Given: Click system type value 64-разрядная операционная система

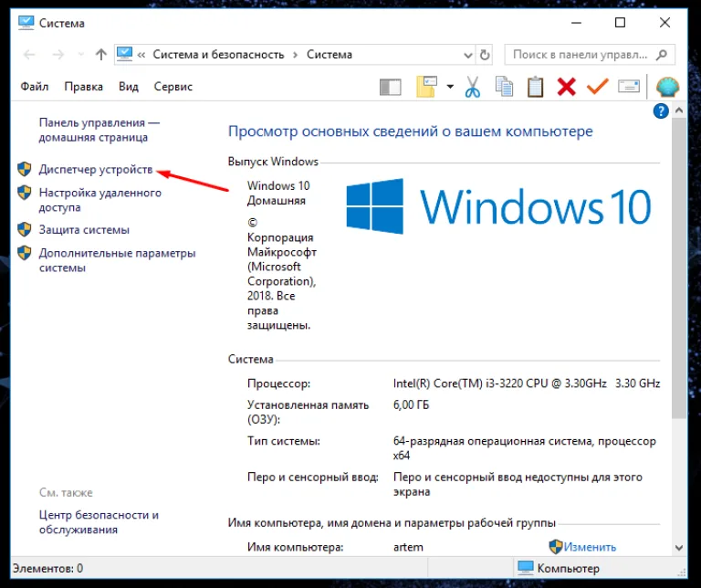Looking at the screenshot, I should click(x=525, y=448).
